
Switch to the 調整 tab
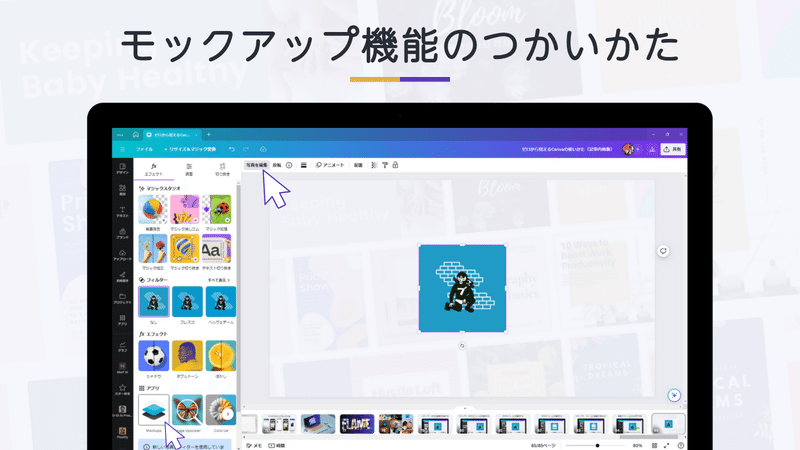tap(189, 169)
